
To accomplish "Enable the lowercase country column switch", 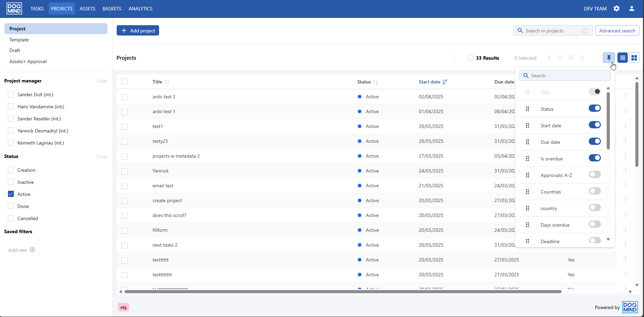I will click(x=595, y=208).
